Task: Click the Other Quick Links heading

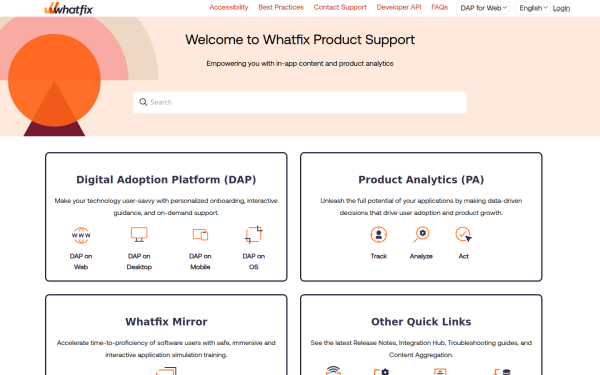Action: [x=421, y=321]
